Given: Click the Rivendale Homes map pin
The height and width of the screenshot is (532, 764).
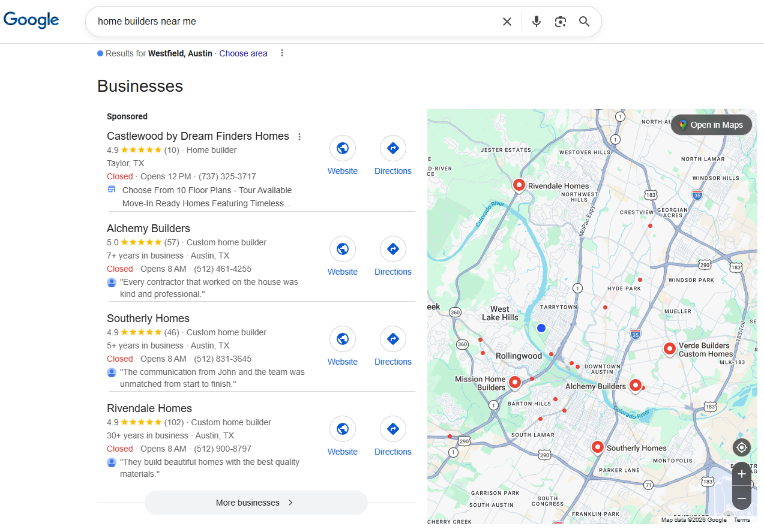Looking at the screenshot, I should pyautogui.click(x=519, y=185).
